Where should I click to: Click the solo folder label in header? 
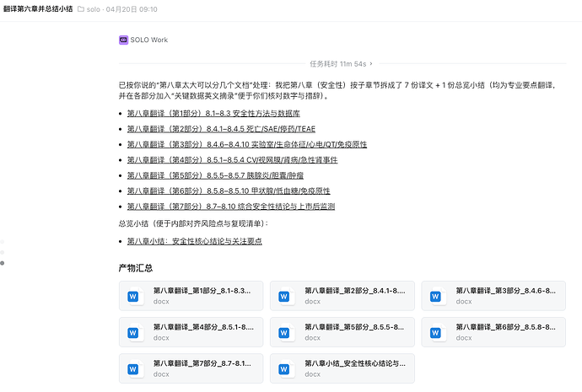point(93,9)
